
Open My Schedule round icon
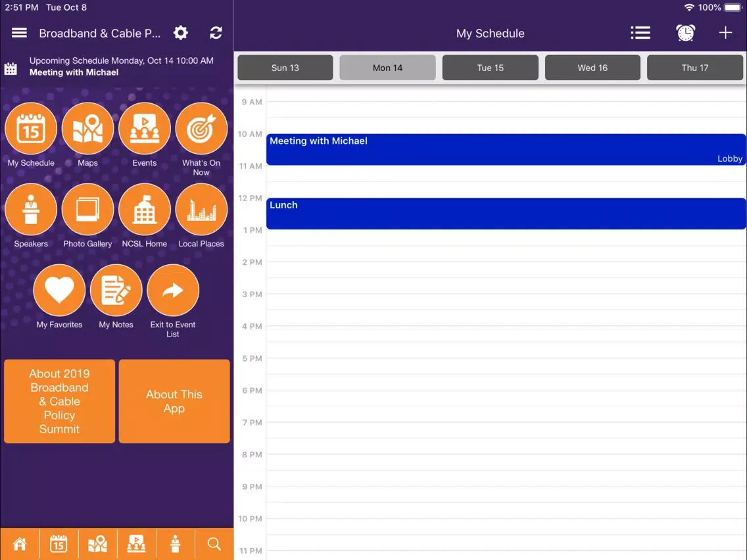(x=31, y=129)
